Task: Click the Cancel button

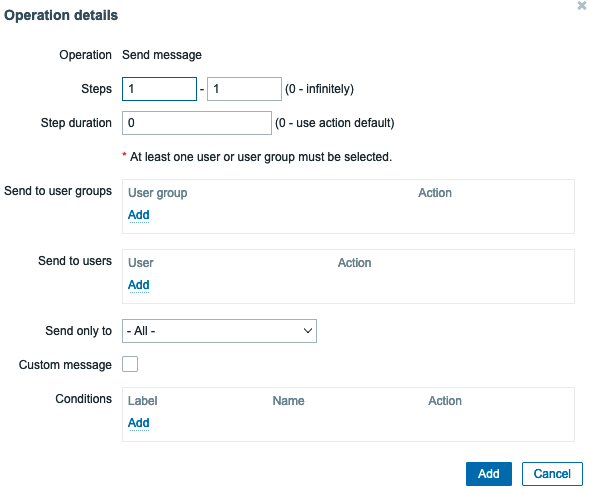Action: click(552, 474)
